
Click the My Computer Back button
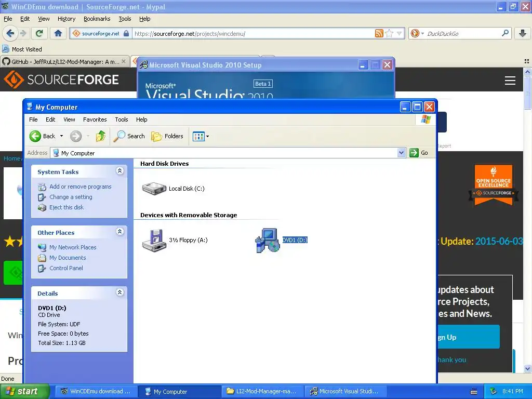coord(42,136)
